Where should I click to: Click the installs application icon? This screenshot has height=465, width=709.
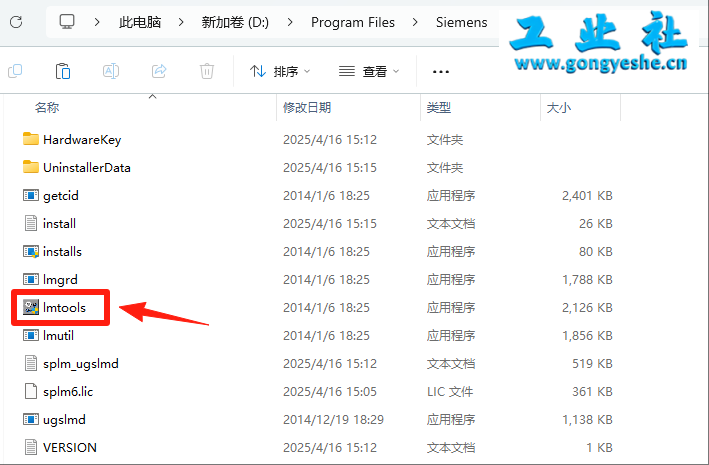pyautogui.click(x=31, y=251)
